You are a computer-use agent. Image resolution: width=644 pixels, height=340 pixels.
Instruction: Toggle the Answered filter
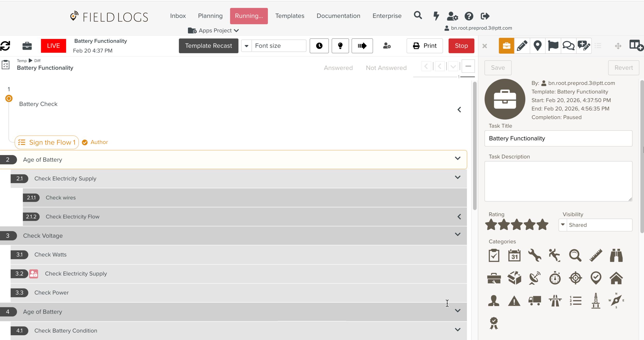tap(338, 68)
